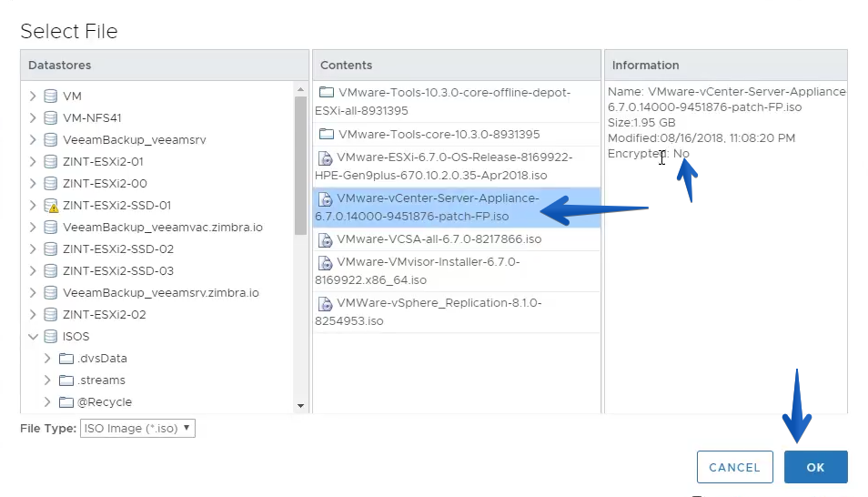Viewport: 868px width, 497px height.
Task: Click the Size:1.95 GB information text
Action: 641,123
